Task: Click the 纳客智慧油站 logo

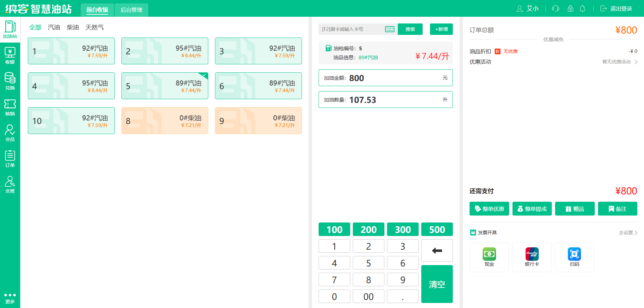Action: tap(38, 9)
